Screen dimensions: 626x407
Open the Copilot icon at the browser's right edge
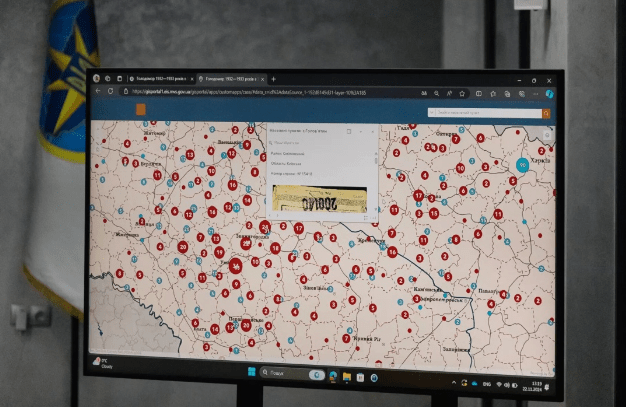coord(550,94)
